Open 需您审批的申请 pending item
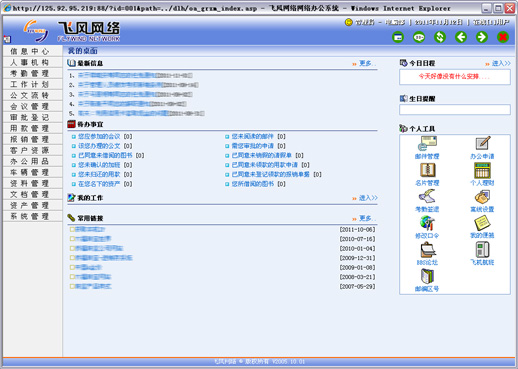 point(252,146)
